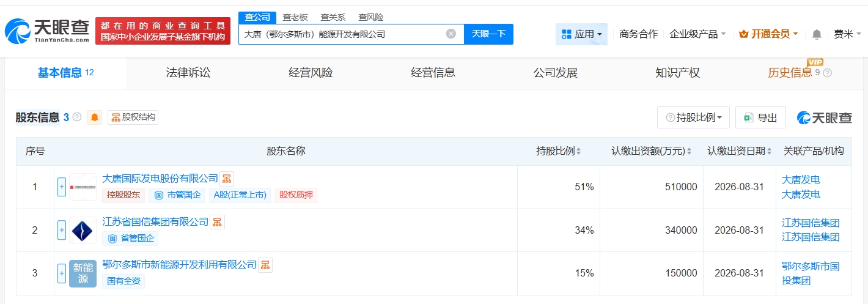Select the 经营风险 tab
Screen dimensions: 868x304
pos(311,73)
